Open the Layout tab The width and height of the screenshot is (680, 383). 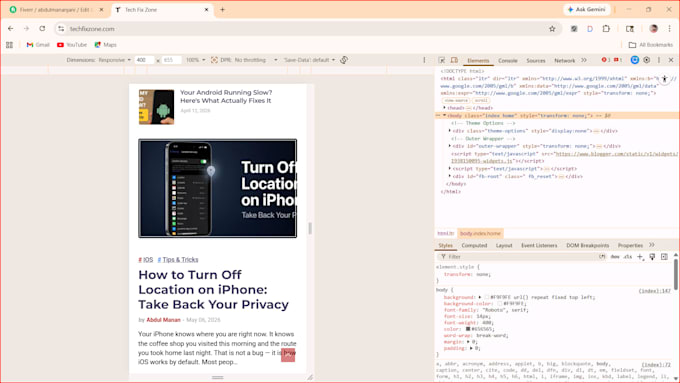(504, 246)
